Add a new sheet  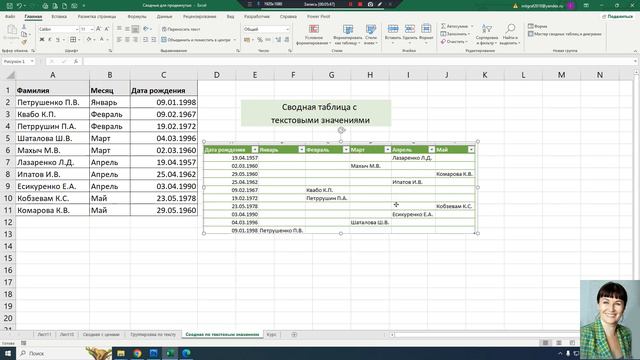click(x=294, y=334)
